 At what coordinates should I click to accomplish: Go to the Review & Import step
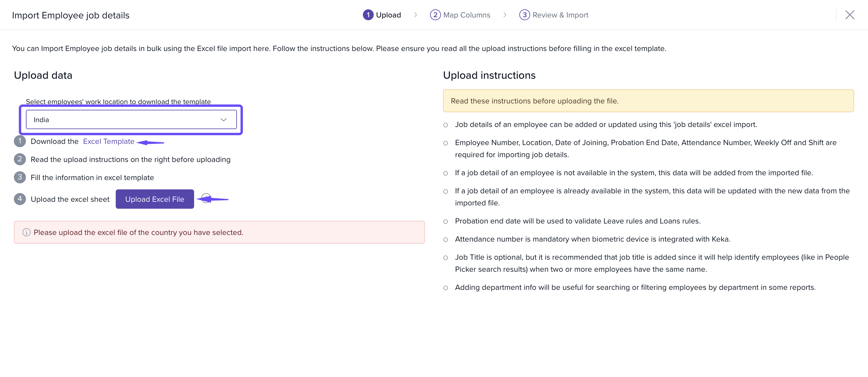(560, 15)
